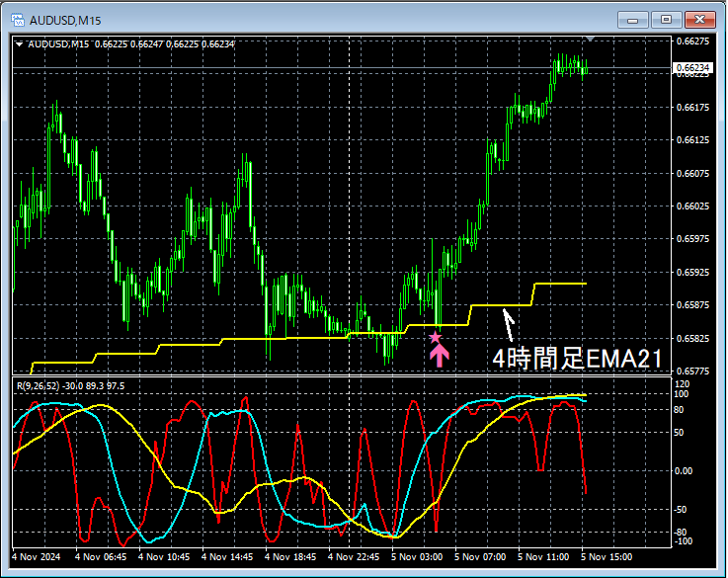
Task: Click the 5 Nov 11:00 time label
Action: coord(543,556)
